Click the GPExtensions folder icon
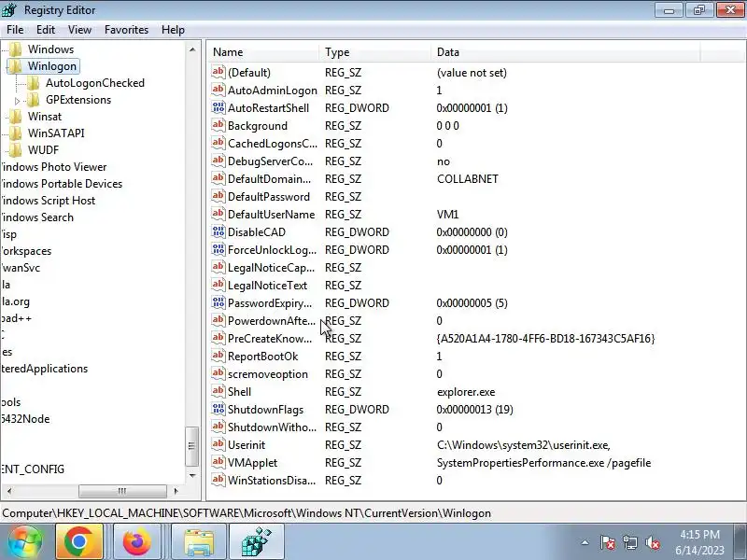The height and width of the screenshot is (560, 747). (x=34, y=100)
